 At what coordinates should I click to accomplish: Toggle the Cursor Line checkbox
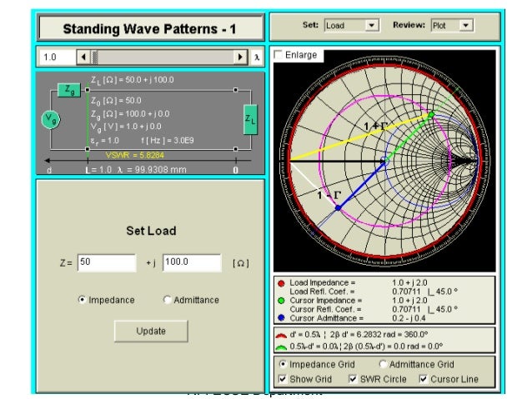coord(423,379)
